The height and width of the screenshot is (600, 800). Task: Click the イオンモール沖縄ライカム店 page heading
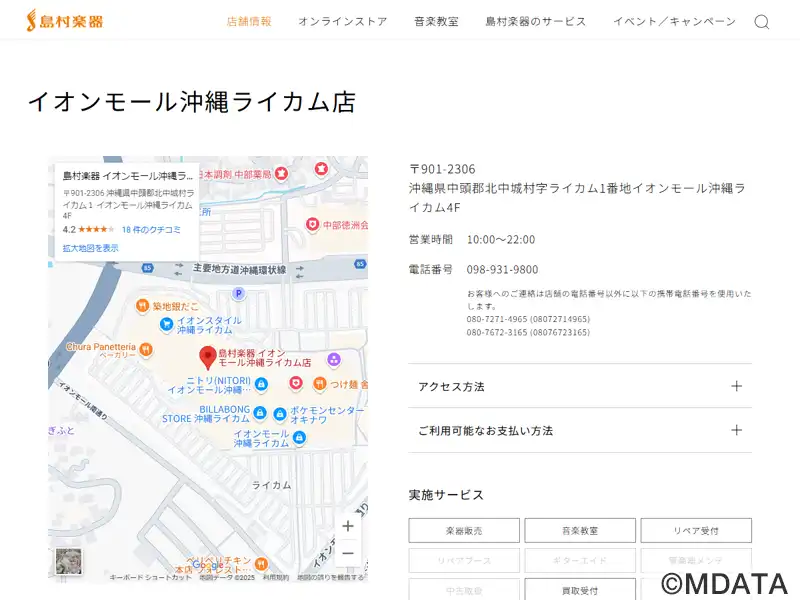pyautogui.click(x=192, y=102)
